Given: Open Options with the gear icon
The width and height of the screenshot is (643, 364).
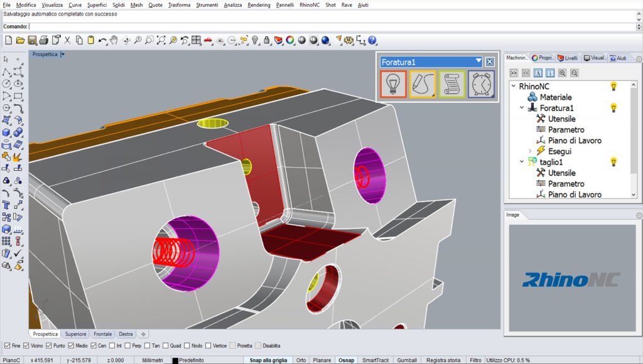Looking at the screenshot, I should point(349,40).
